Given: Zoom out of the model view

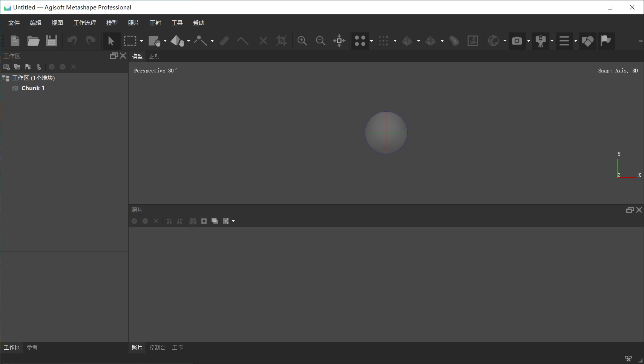Looking at the screenshot, I should click(x=320, y=41).
